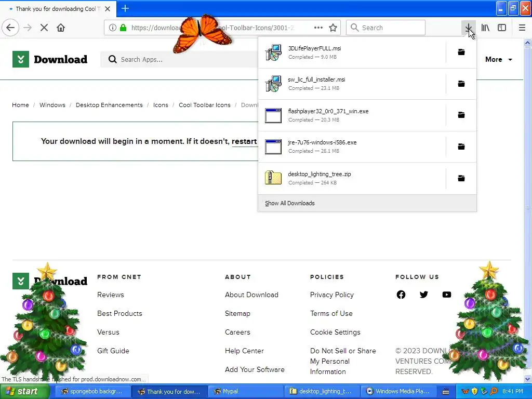Open Add Your Software link
This screenshot has height=399, width=532.
[255, 369]
